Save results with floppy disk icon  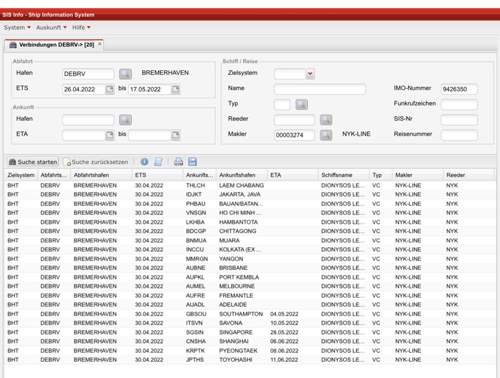(x=192, y=162)
